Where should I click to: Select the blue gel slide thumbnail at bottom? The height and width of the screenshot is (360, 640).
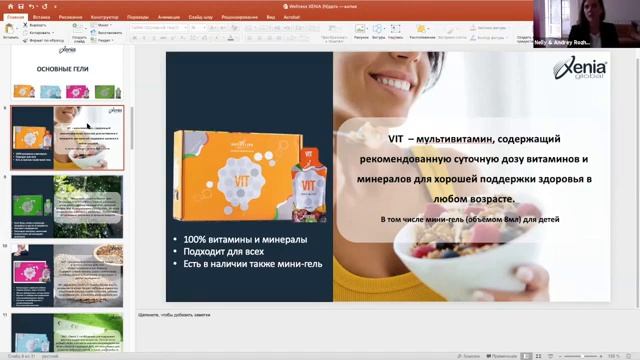(67, 333)
